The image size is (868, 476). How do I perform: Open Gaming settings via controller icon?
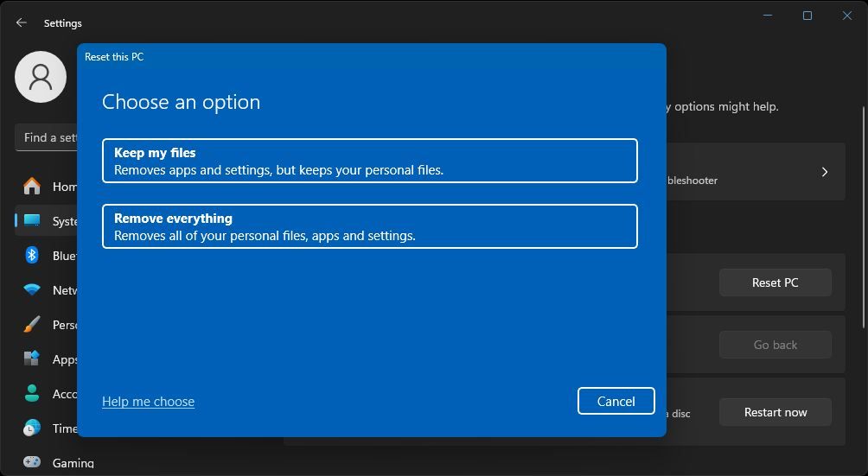tap(32, 461)
